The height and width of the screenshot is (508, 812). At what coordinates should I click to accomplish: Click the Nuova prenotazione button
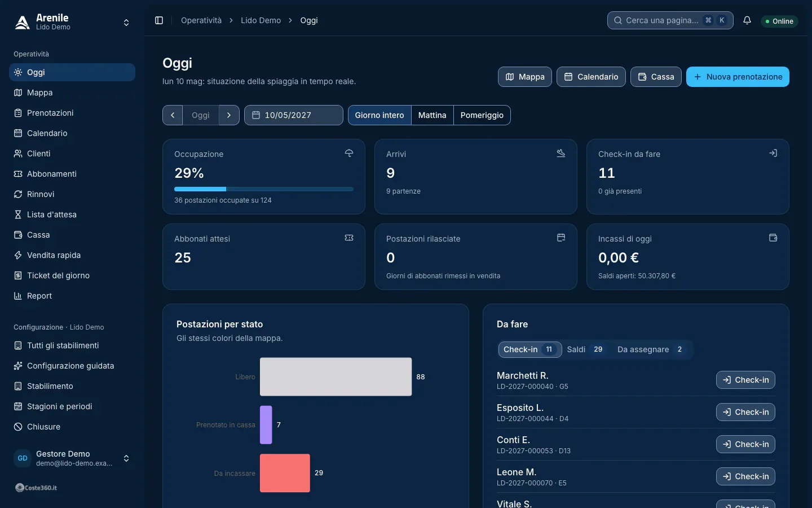[x=738, y=77]
